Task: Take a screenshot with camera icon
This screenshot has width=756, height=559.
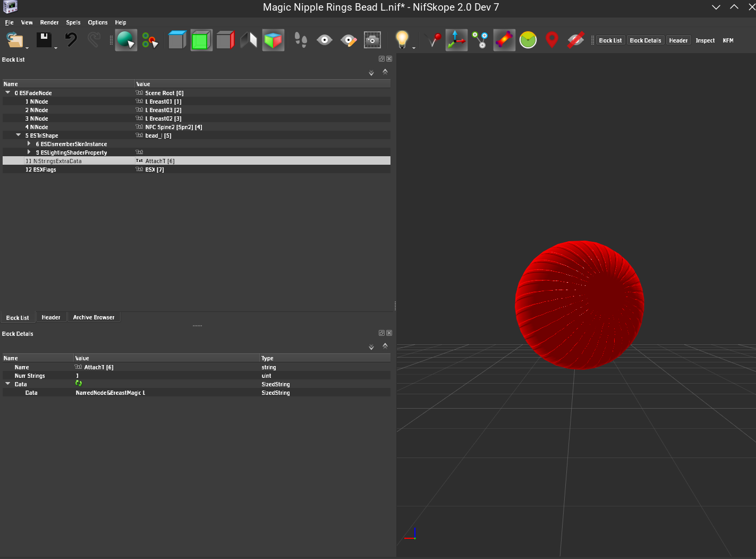Action: pyautogui.click(x=372, y=40)
